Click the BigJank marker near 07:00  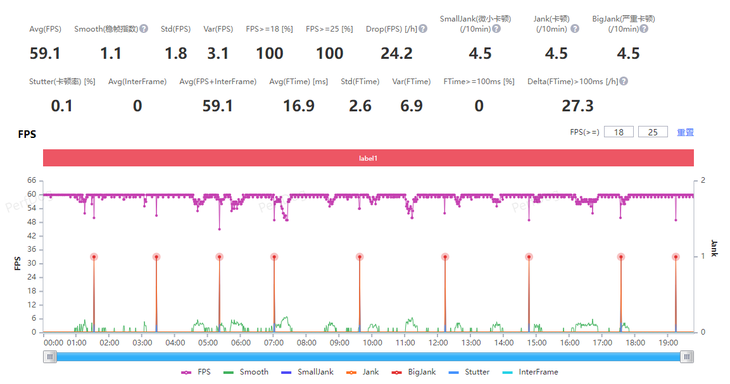tap(274, 257)
